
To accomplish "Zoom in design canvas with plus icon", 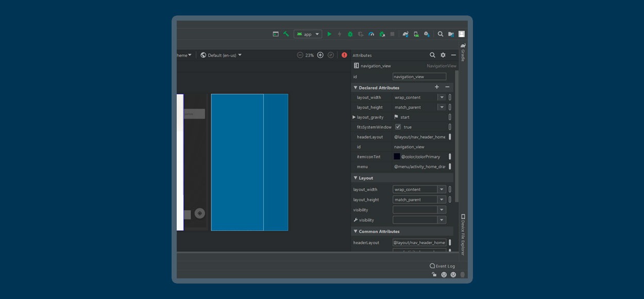I will coord(320,55).
